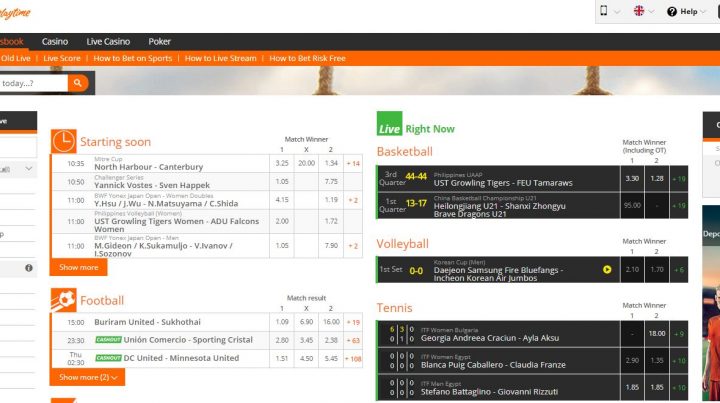Expand Show more (2) football matches
This screenshot has height=403, width=720.
[x=87, y=377]
